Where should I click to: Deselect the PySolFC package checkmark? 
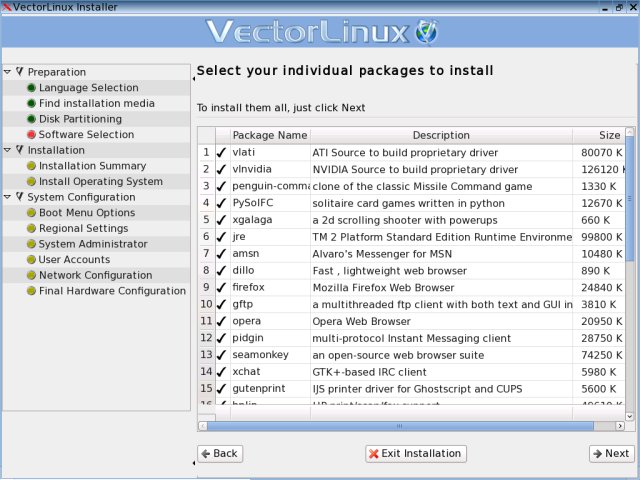221,203
